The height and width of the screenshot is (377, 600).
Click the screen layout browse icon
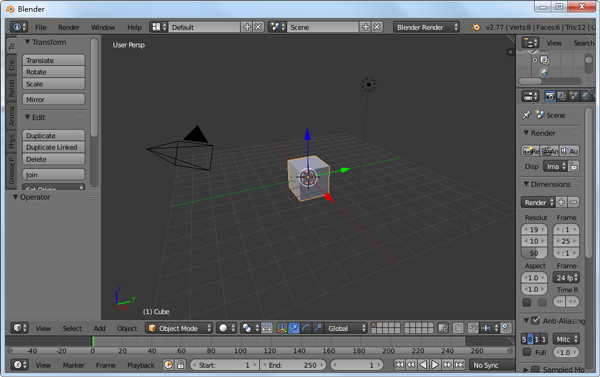coord(159,27)
